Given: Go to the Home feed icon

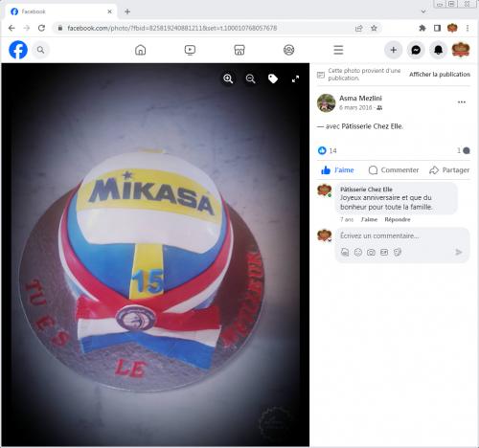Looking at the screenshot, I should (140, 50).
